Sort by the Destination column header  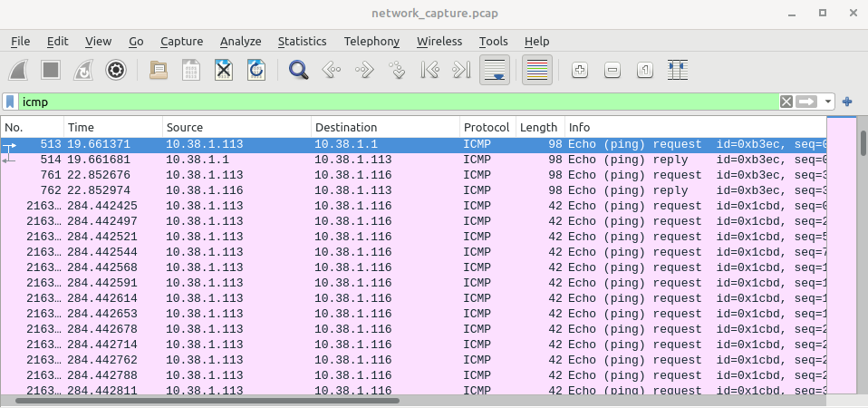coord(385,127)
